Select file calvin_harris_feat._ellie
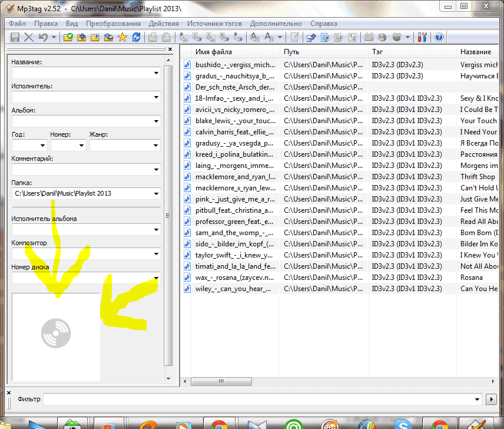 coord(235,132)
